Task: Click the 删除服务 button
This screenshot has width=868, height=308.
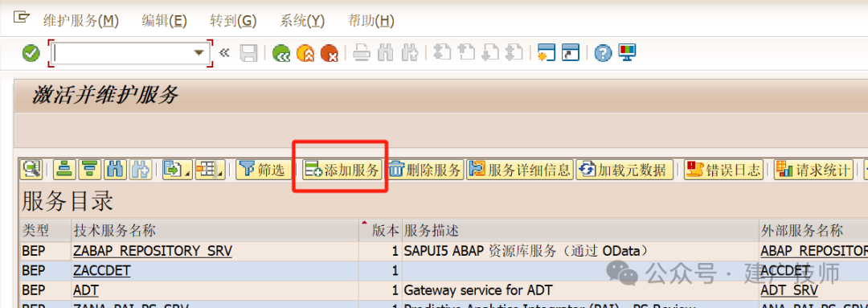Action: tap(425, 170)
